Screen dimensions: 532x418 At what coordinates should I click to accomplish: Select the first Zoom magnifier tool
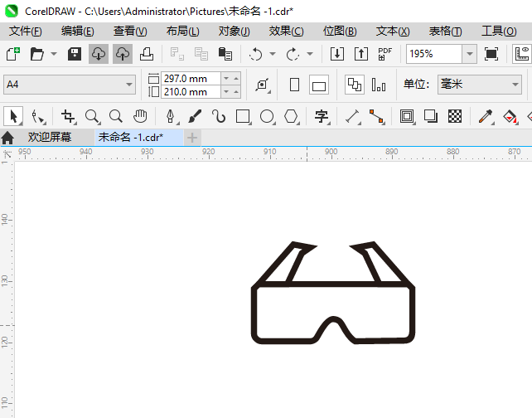click(x=92, y=116)
